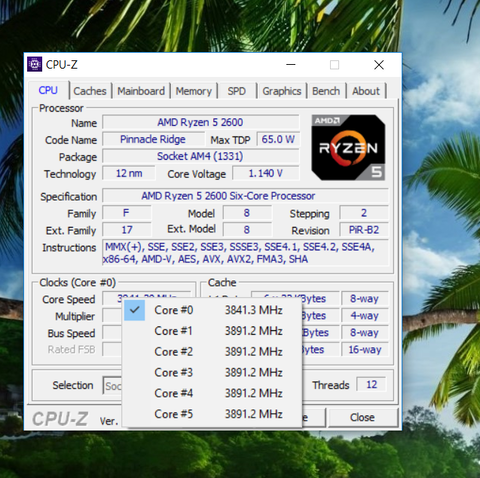
Task: Click the Family value F
Action: 126,213
